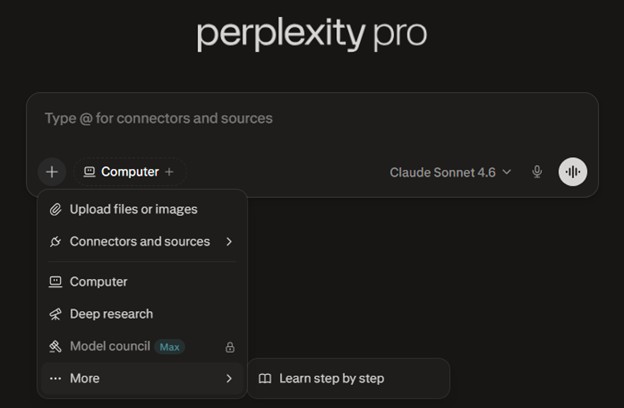Choose Learn step by step option
This screenshot has width=624, height=408.
(x=331, y=379)
